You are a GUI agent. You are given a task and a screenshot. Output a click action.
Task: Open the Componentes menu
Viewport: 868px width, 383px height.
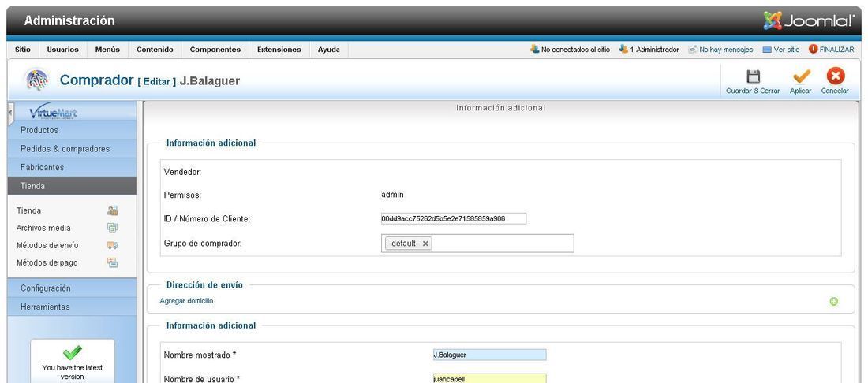[215, 49]
